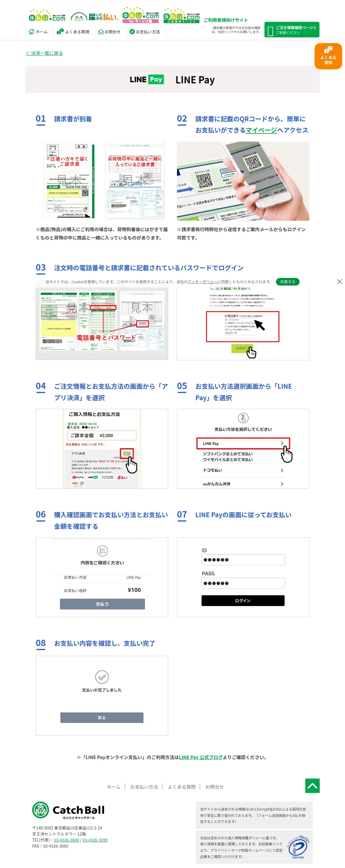Click the 後払い.com for サービス logo
The height and width of the screenshot is (868, 345).
(140, 15)
